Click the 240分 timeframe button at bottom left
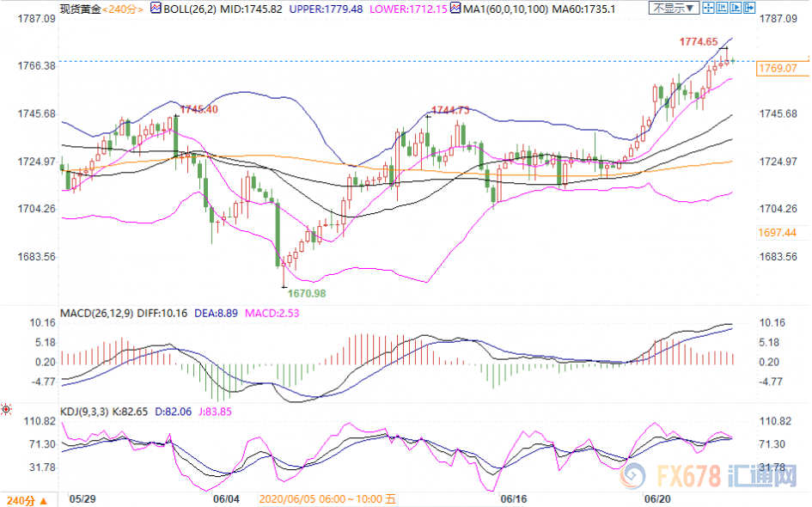The width and height of the screenshot is (812, 507). [x=20, y=499]
